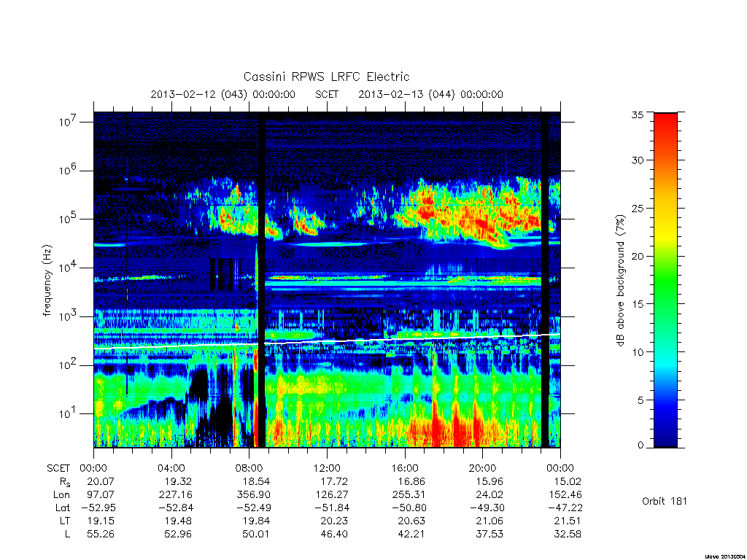Click the Rs value 20.07
The width and height of the screenshot is (747, 560).
pyautogui.click(x=101, y=481)
